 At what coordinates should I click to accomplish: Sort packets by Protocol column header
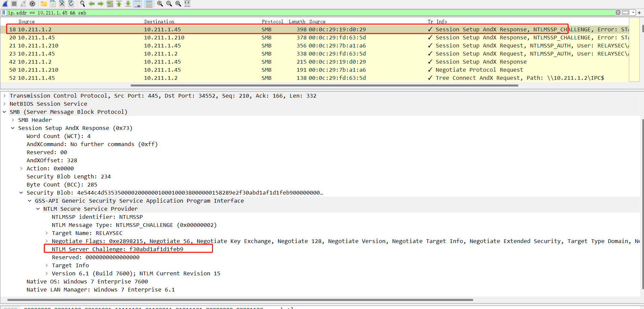point(272,21)
